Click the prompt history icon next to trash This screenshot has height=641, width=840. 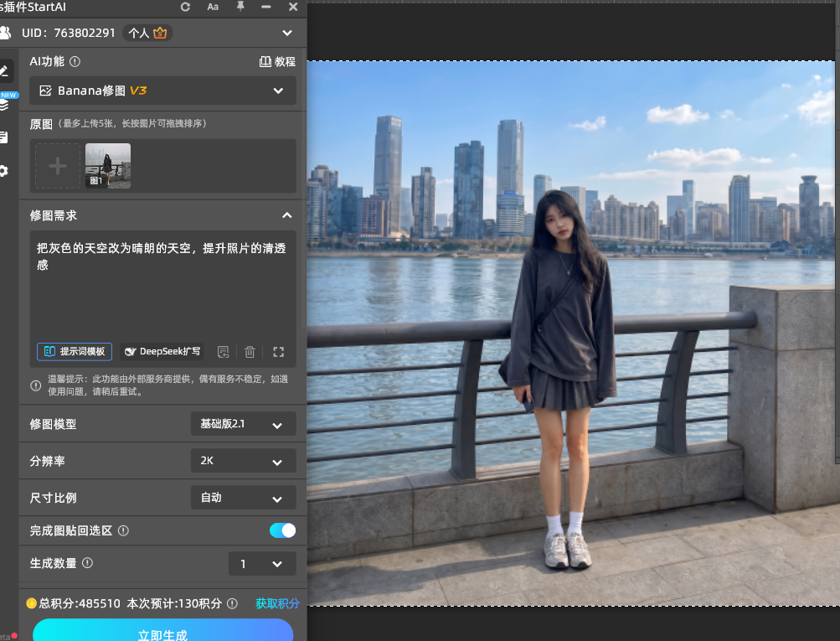pos(223,352)
